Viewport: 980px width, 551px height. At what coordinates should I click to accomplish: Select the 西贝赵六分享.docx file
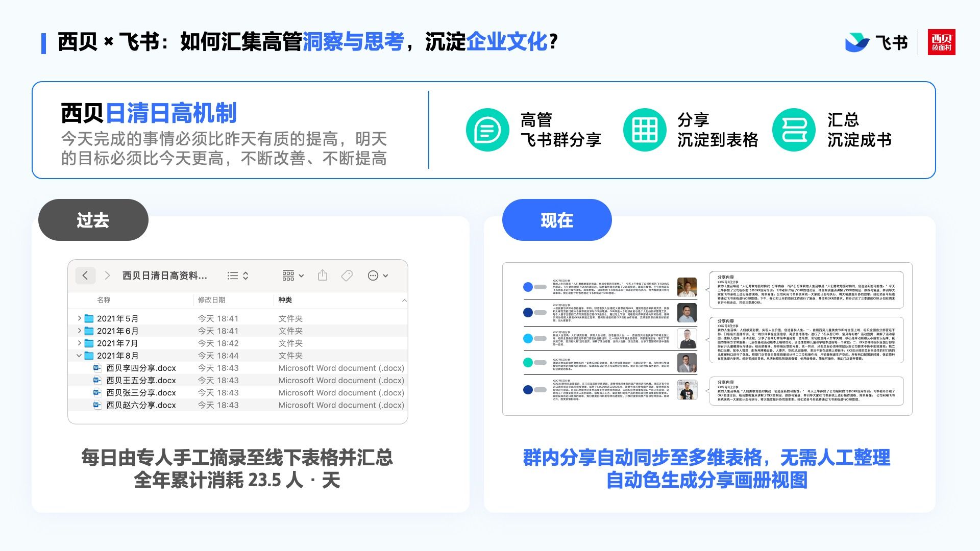point(238,405)
